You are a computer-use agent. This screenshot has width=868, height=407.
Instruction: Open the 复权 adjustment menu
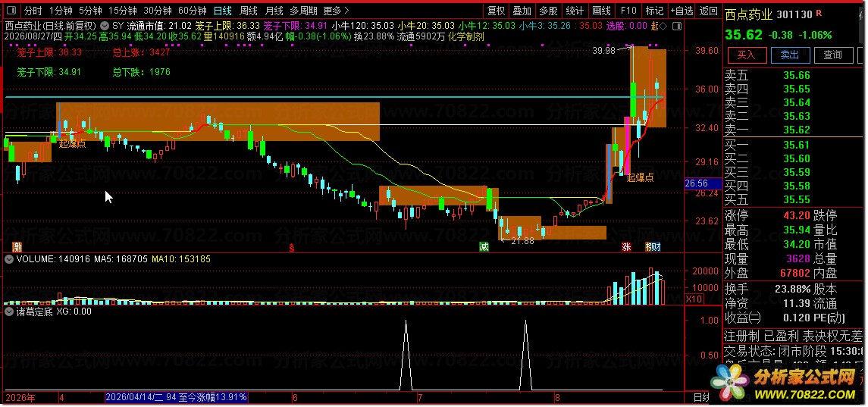click(x=496, y=11)
